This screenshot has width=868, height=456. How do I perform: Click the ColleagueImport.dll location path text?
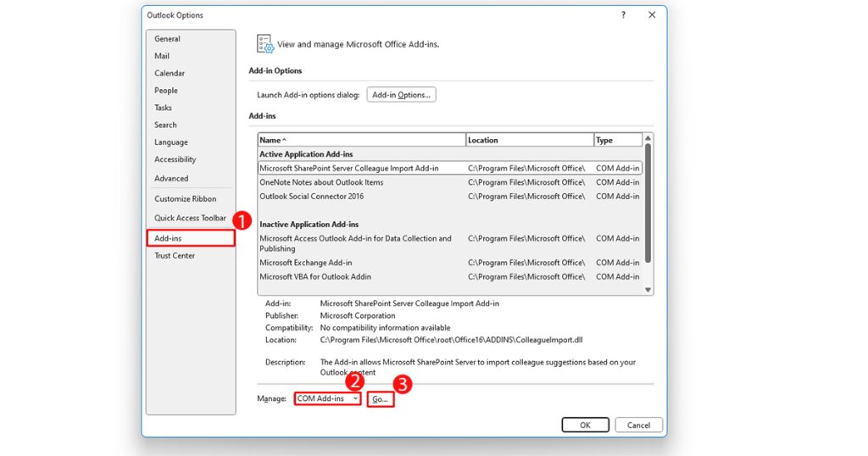tap(451, 340)
